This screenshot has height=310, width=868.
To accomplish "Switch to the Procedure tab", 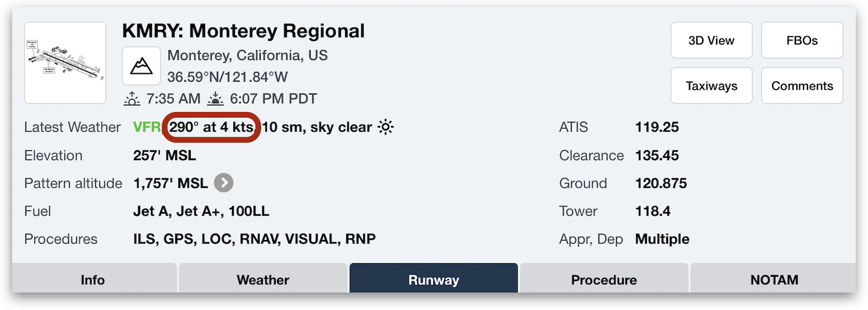I will click(604, 279).
